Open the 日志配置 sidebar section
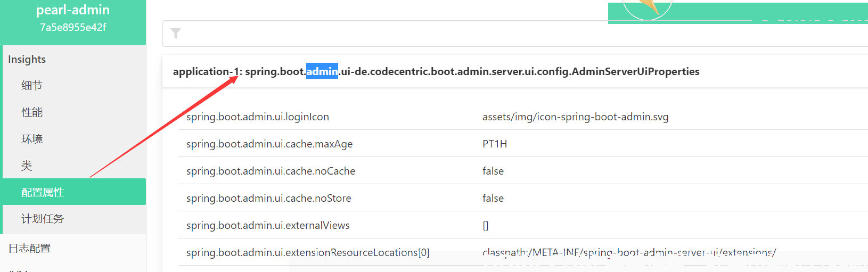The height and width of the screenshot is (272, 868). [30, 248]
